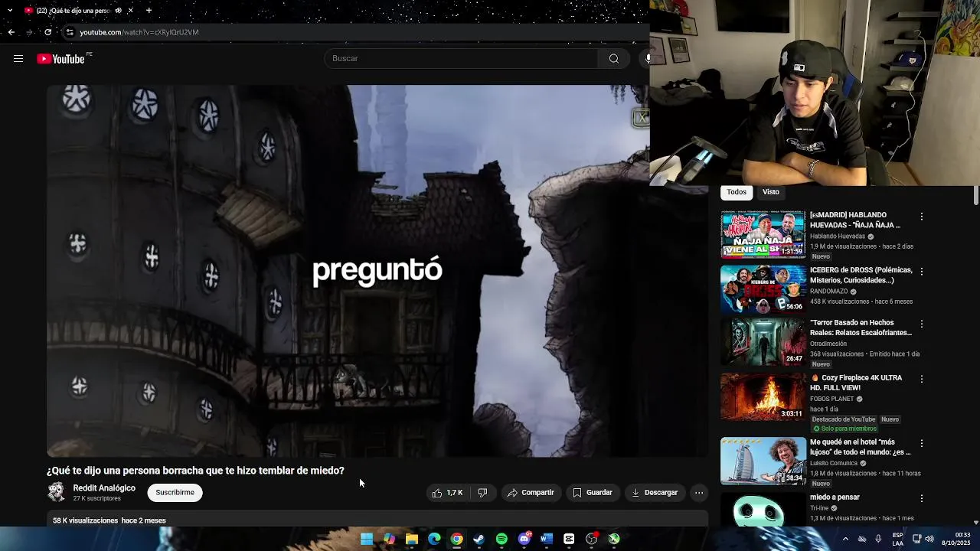The height and width of the screenshot is (551, 980).
Task: Click Cozy Fireplace 4K ULTRA HD title
Action: 856,383
